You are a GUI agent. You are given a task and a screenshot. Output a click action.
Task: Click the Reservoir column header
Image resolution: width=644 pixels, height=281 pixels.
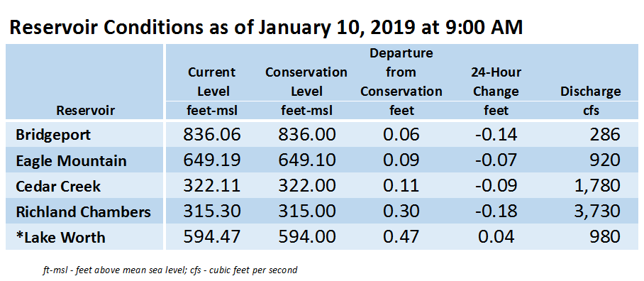tap(85, 110)
